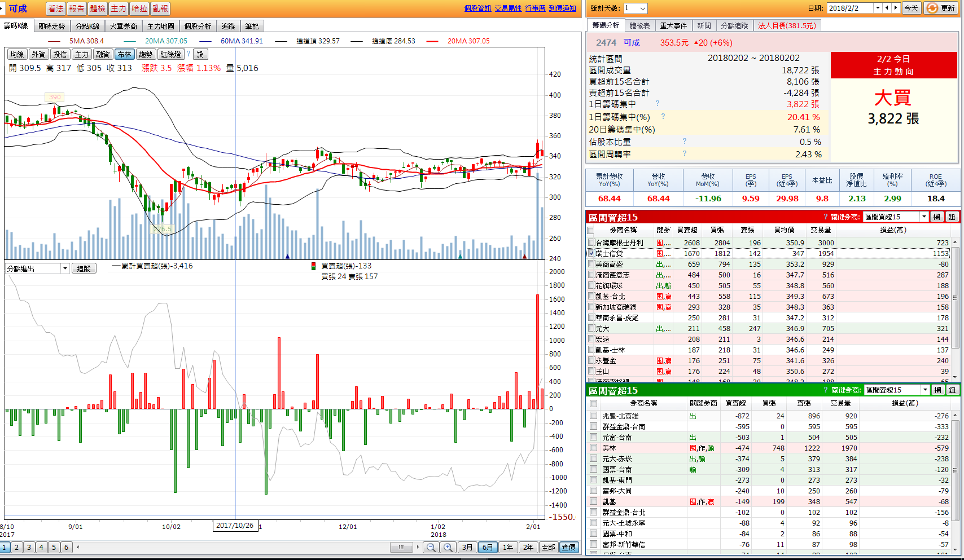Click the 更新 refresh icon button
The height and width of the screenshot is (560, 964).
pyautogui.click(x=932, y=8)
